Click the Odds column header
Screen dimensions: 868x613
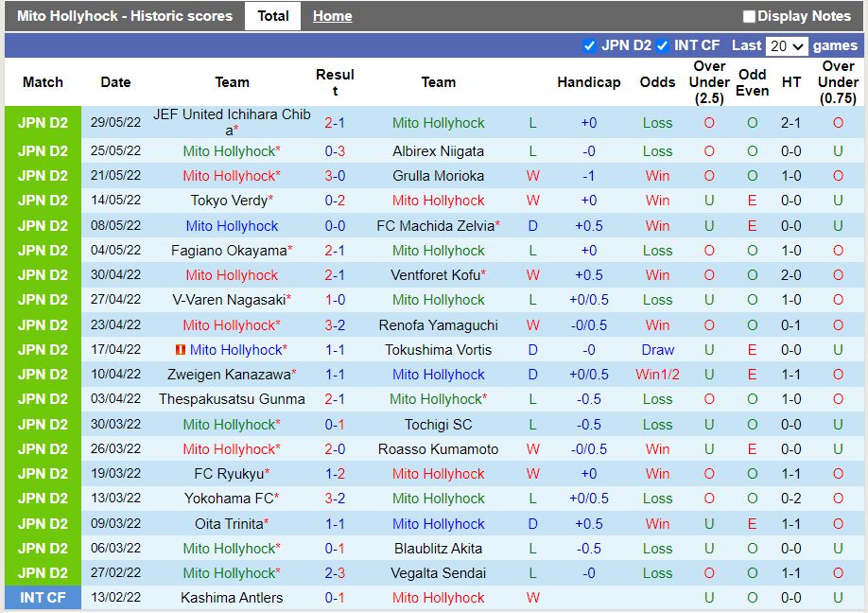click(657, 82)
